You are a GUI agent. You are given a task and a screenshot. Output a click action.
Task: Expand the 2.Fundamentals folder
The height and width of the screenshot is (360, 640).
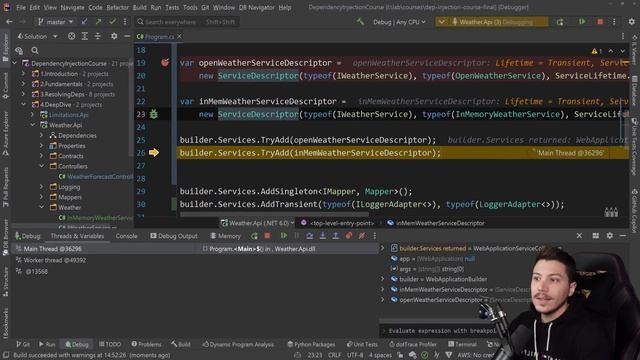[23, 84]
